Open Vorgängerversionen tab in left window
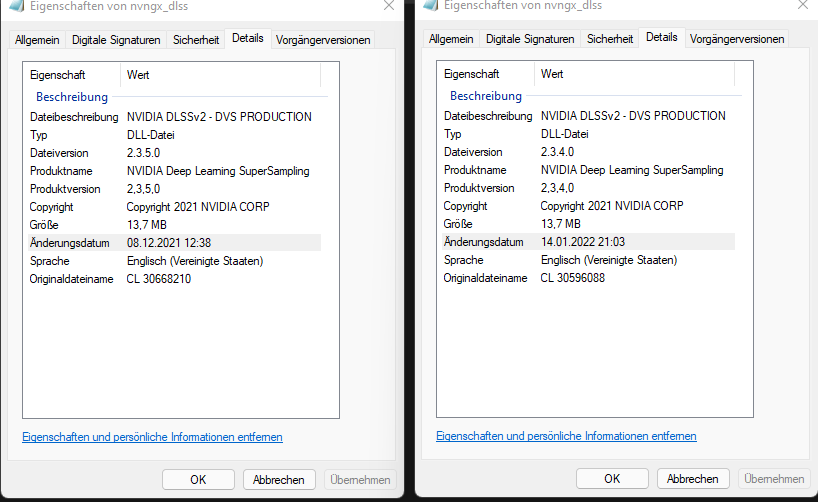 tap(323, 40)
